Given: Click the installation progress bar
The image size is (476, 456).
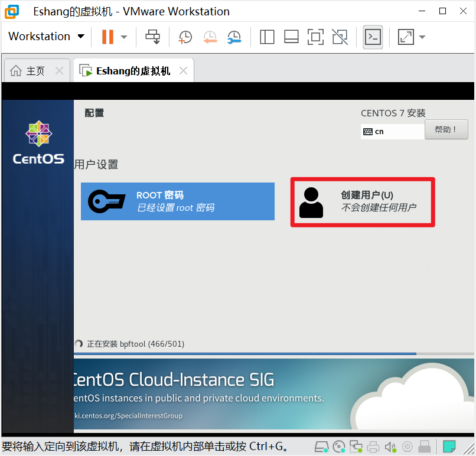Looking at the screenshot, I should pyautogui.click(x=274, y=354).
